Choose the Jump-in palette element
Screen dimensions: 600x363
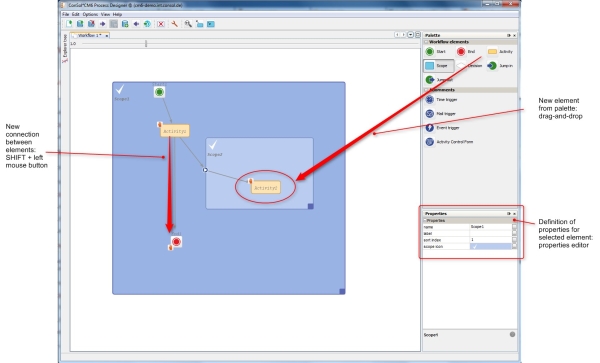tap(500, 66)
